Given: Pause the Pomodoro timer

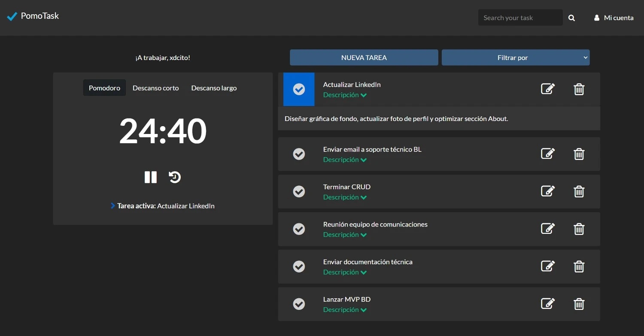Looking at the screenshot, I should coord(151,177).
